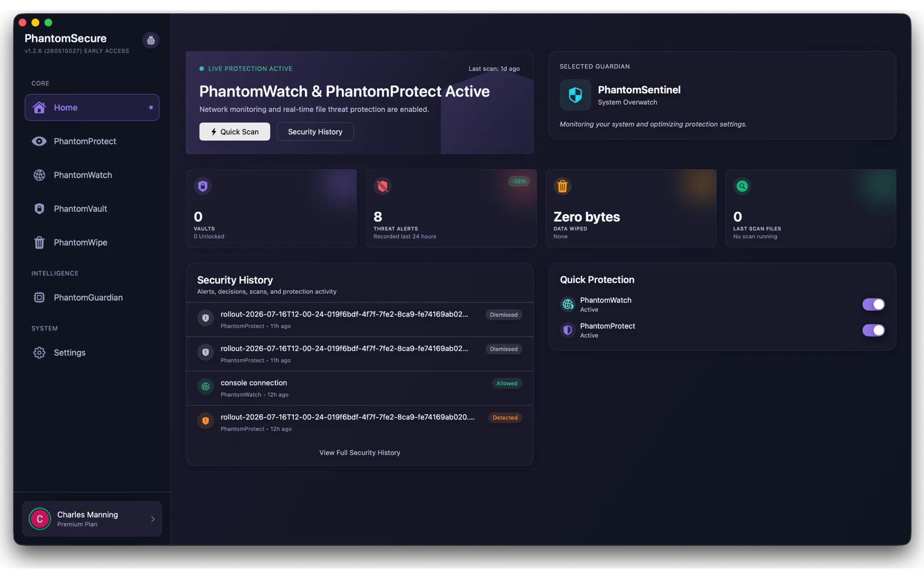The image size is (924, 578).
Task: Select the Detected rollout history entry text
Action: [x=347, y=417]
